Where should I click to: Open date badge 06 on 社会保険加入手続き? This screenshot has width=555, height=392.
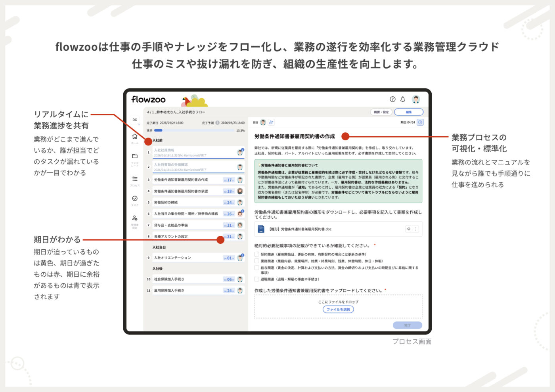coord(229,279)
